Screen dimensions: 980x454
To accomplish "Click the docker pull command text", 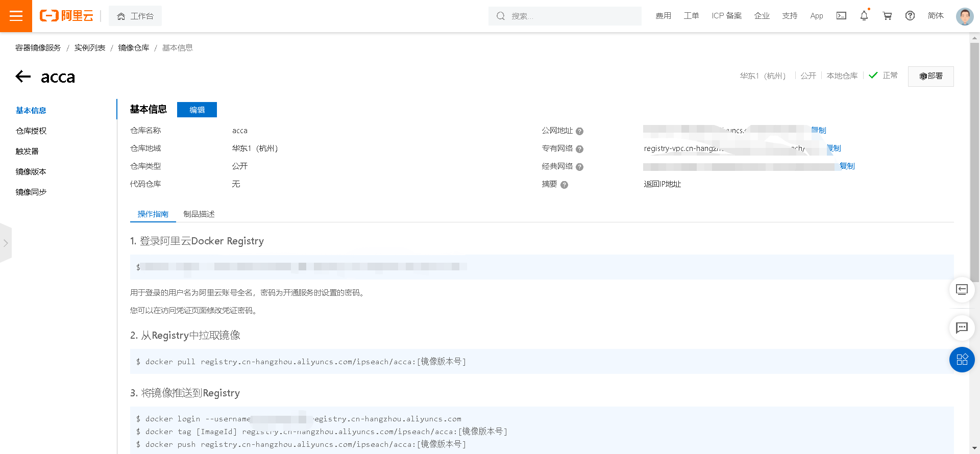I will point(301,362).
